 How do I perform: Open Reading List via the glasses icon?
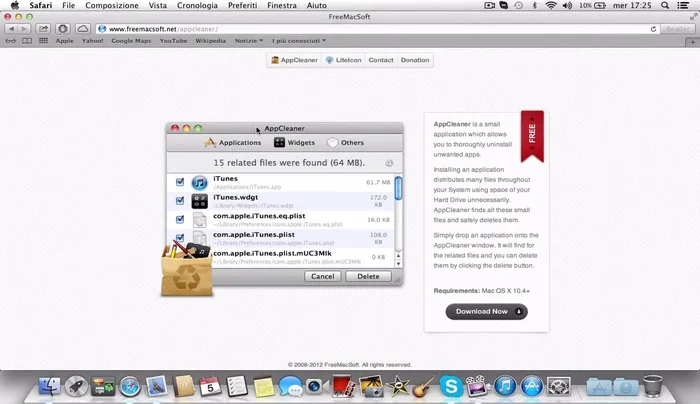tap(11, 41)
